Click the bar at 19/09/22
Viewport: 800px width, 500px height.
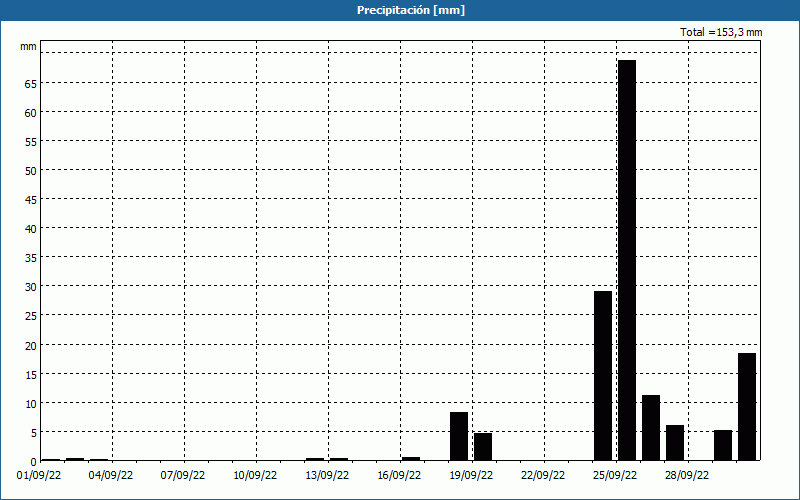click(483, 447)
